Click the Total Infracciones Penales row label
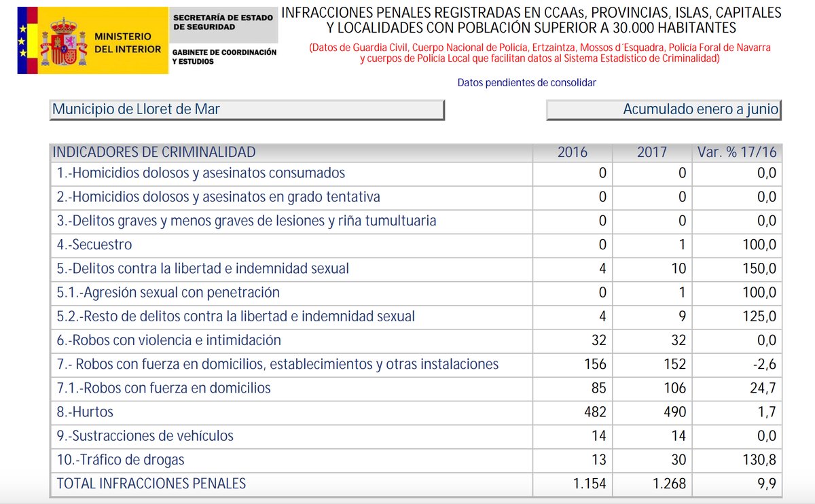 click(x=151, y=484)
